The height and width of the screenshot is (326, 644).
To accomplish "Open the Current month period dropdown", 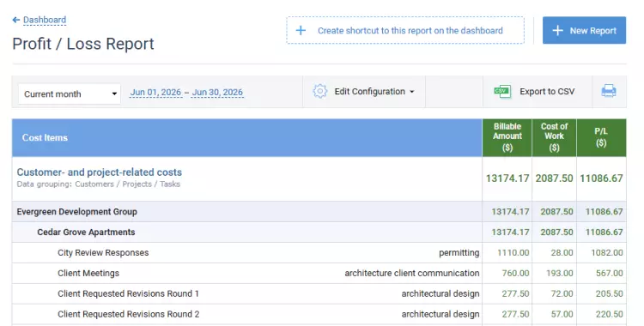I will tap(70, 94).
